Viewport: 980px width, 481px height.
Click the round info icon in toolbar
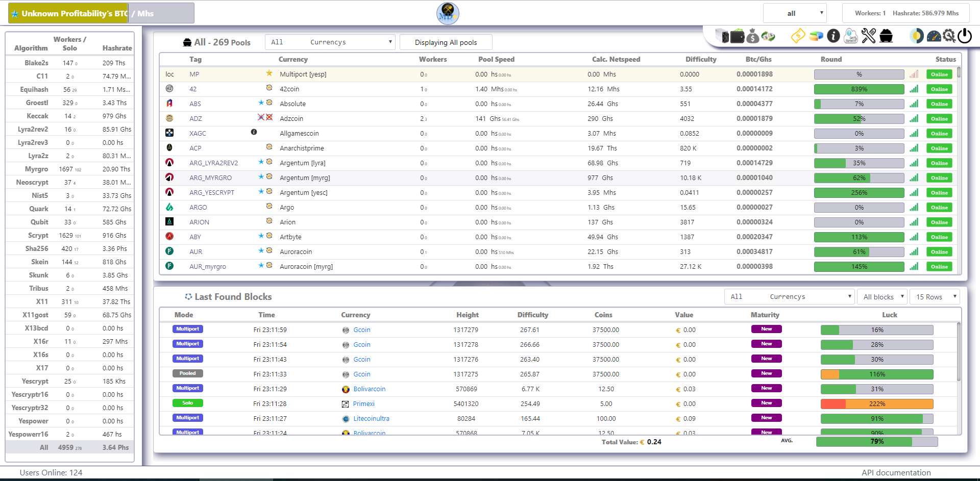(x=834, y=36)
